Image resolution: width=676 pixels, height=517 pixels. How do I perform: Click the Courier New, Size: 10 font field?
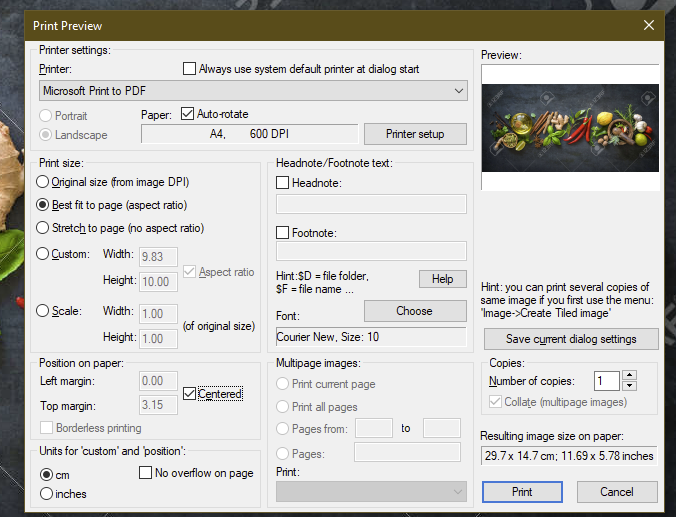[371, 337]
